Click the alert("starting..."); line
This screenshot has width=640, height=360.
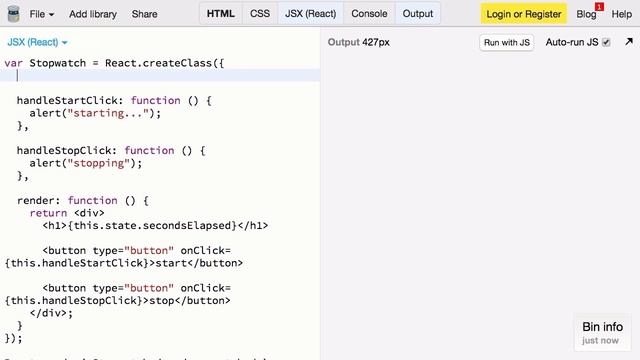95,113
